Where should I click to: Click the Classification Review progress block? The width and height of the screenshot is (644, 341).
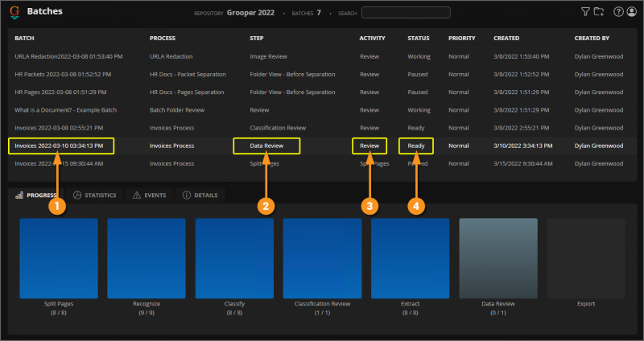coord(322,257)
